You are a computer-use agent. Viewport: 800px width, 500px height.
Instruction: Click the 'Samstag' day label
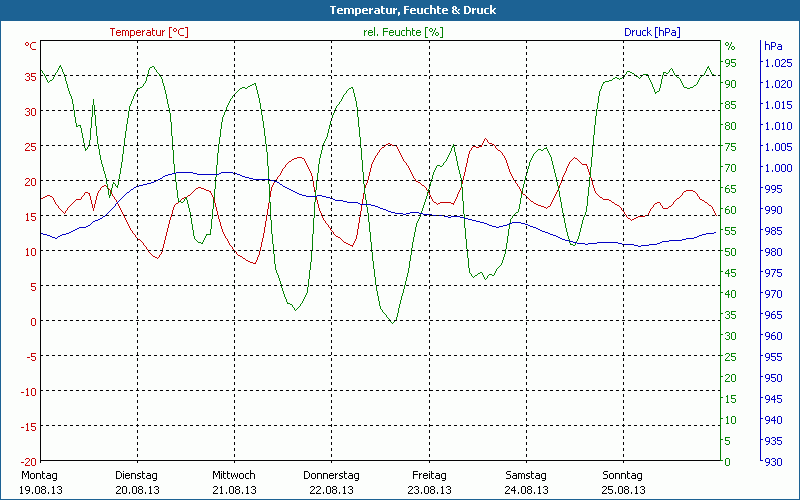526,475
